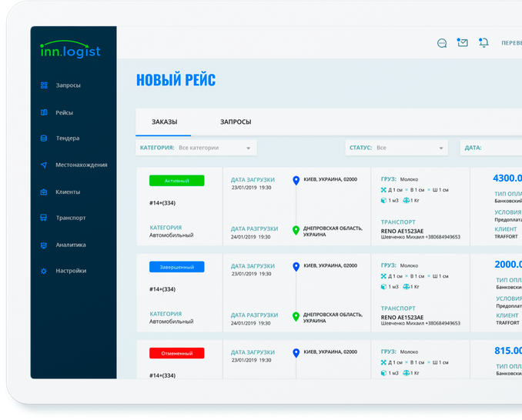Click blue loading pin in Активный order
522x420 pixels.
coord(296,181)
